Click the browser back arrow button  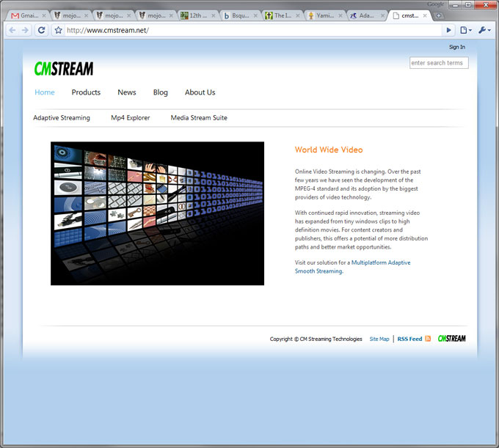(12, 30)
